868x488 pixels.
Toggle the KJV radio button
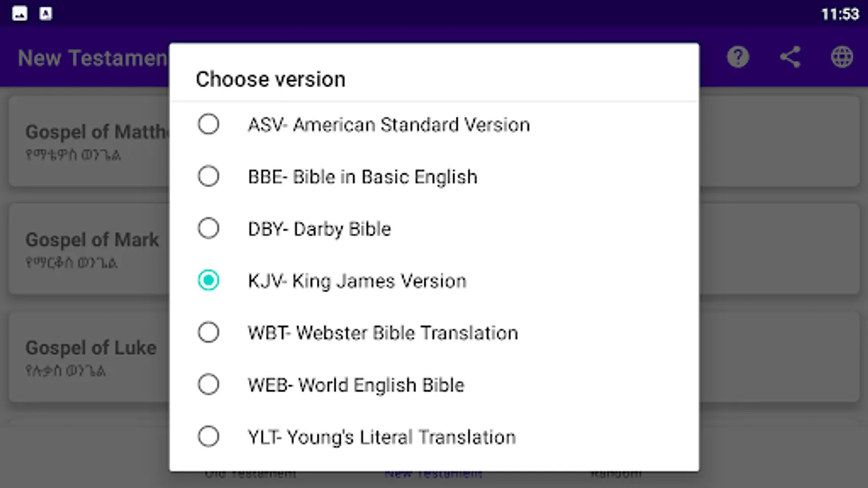pos(208,280)
